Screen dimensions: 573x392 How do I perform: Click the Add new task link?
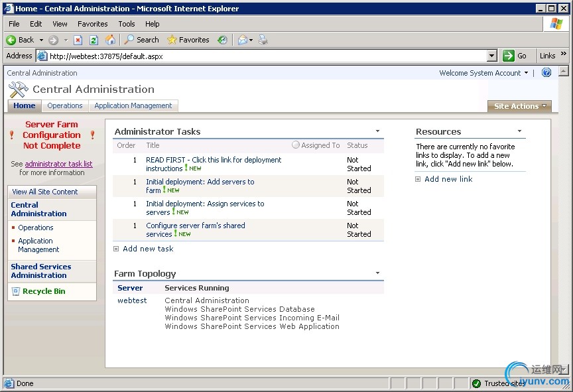click(x=148, y=249)
